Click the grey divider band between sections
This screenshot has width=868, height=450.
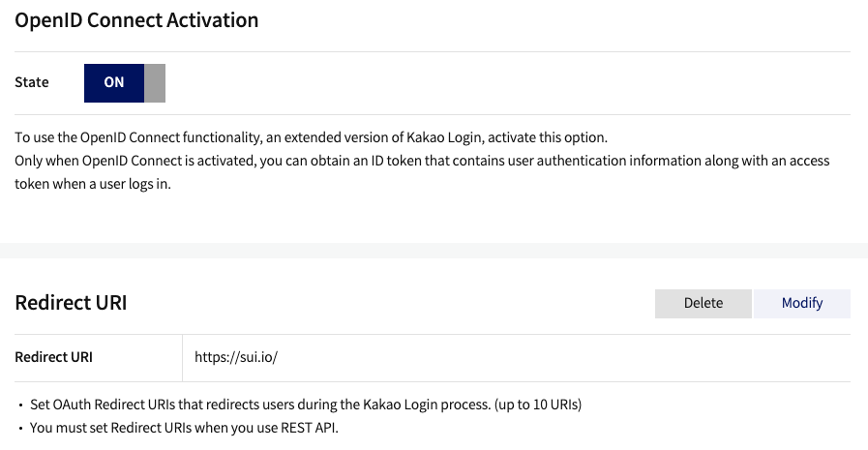(x=434, y=251)
